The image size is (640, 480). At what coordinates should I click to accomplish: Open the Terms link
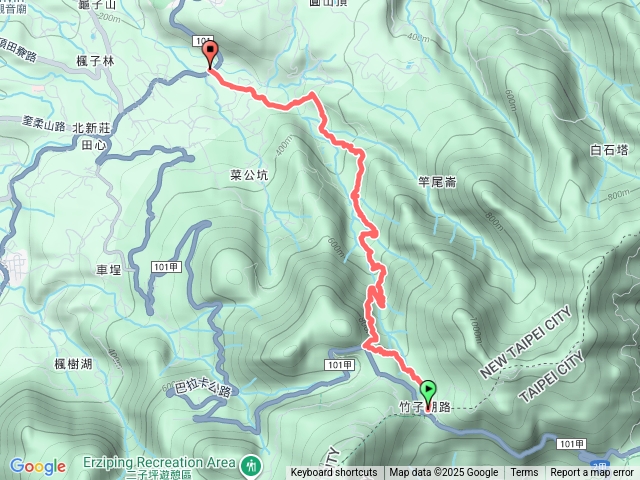point(524,473)
